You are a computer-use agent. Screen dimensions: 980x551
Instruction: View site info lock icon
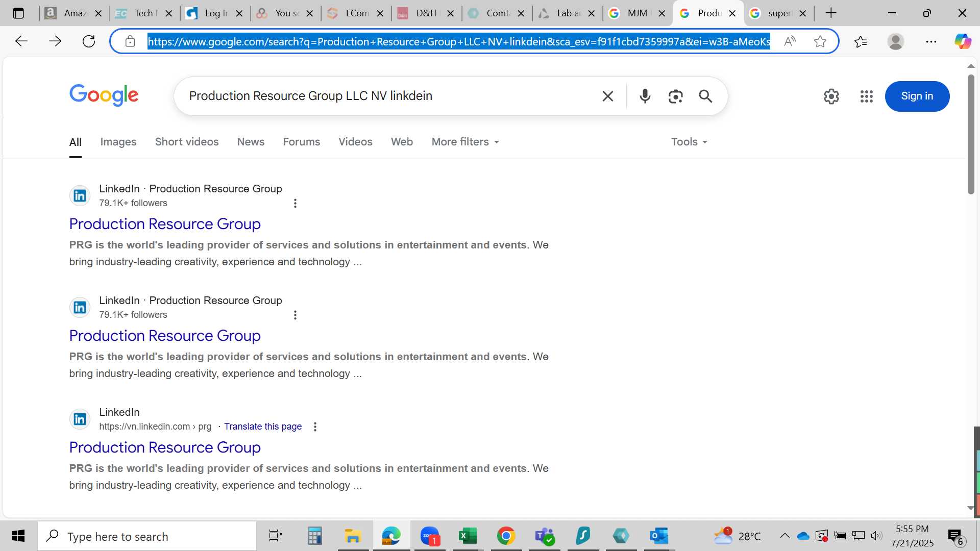[x=130, y=41]
